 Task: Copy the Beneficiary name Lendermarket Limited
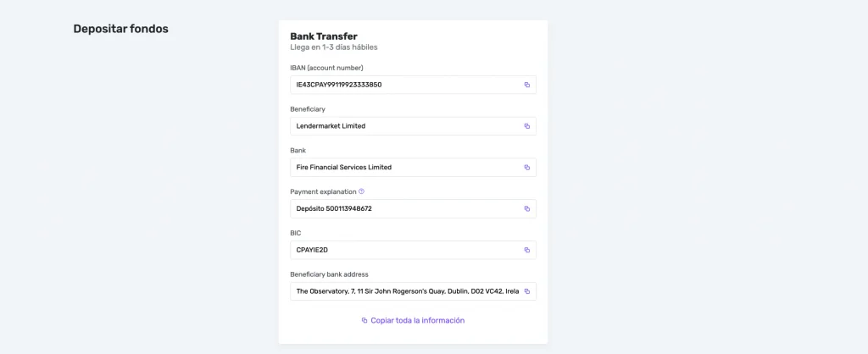(526, 126)
